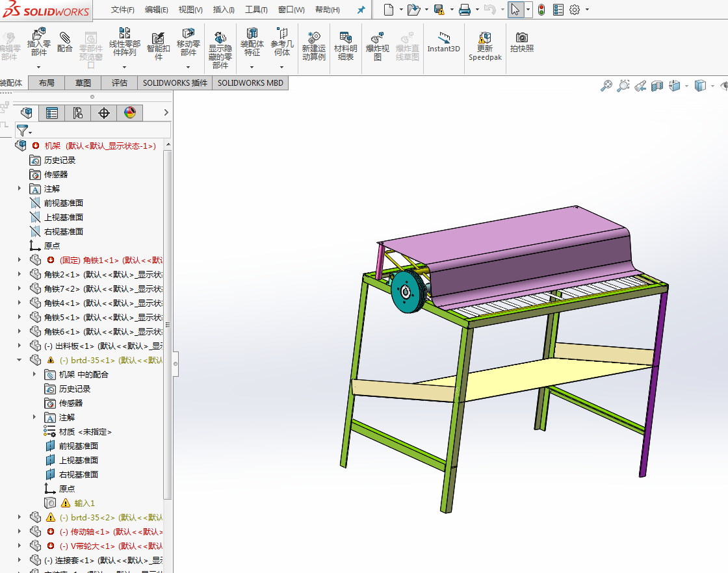Collapse the brtd-35<1> component
The height and width of the screenshot is (573, 728).
[19, 359]
